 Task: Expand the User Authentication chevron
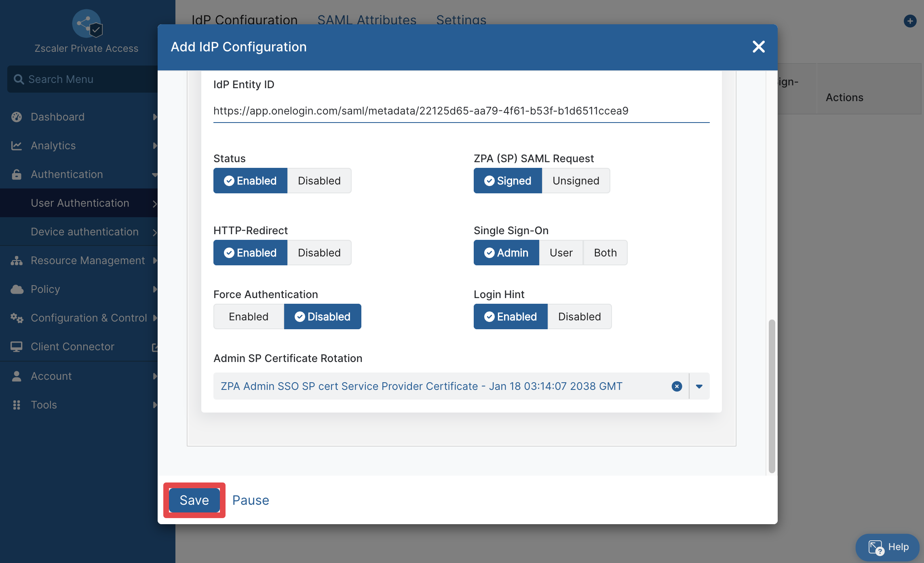click(x=154, y=203)
